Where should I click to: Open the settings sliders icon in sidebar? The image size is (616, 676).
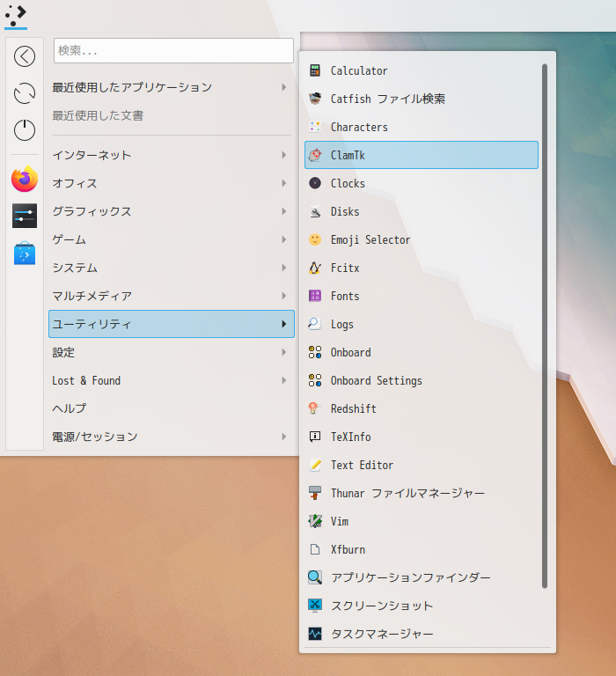tap(25, 216)
